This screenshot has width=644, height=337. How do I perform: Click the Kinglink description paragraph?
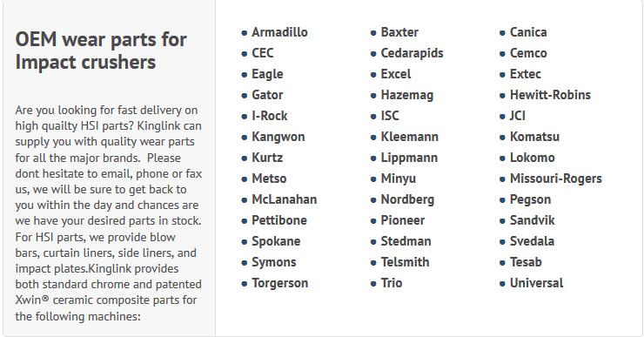coord(109,212)
